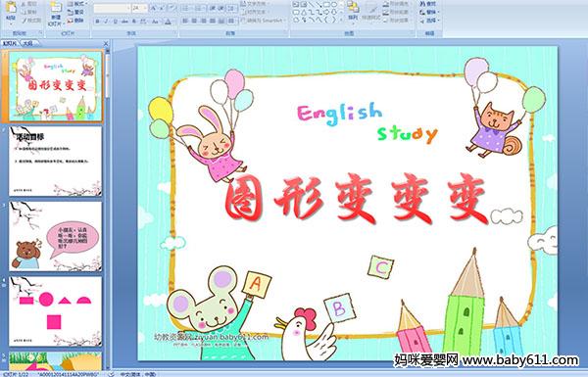Click the Shape Fill paint bucket icon
588x377 pixels.
tap(386, 4)
